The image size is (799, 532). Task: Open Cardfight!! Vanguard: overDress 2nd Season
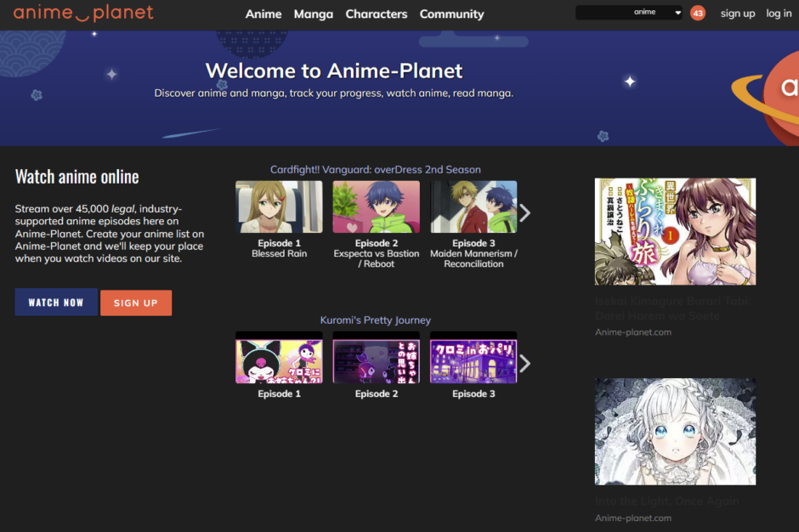(x=375, y=169)
